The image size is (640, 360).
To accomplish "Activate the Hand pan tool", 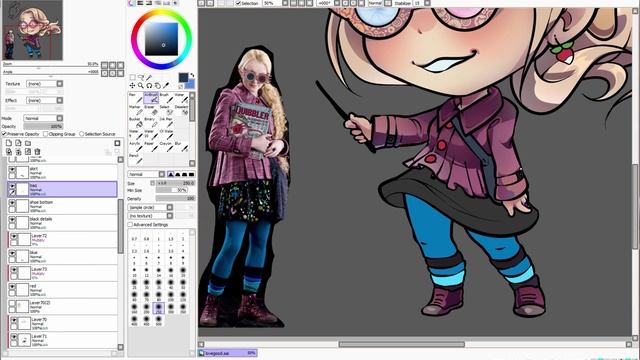I will [158, 85].
